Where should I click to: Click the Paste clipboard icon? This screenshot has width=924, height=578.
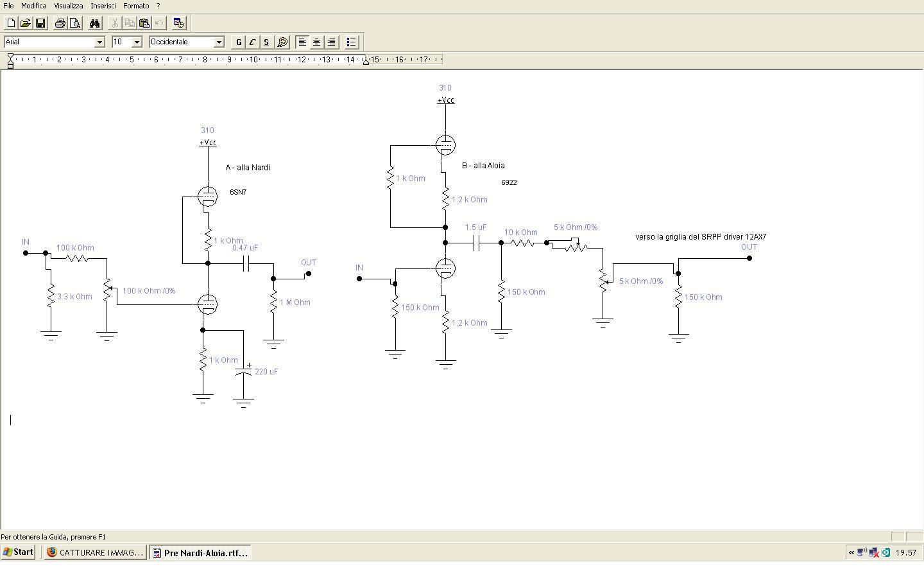(144, 23)
